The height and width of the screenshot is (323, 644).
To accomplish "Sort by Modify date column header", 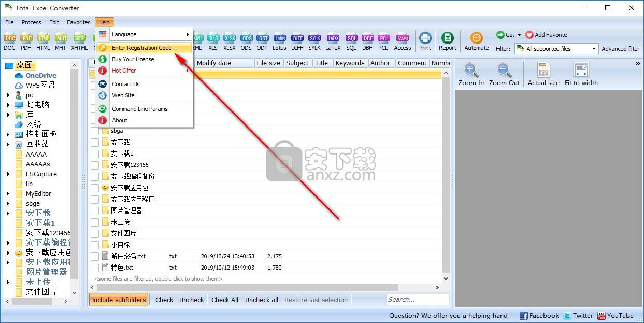I will (224, 63).
